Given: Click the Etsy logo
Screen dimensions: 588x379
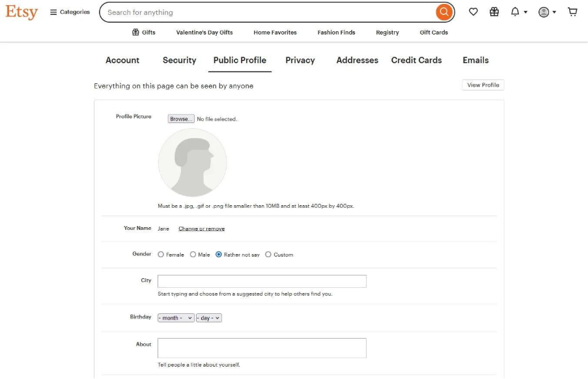Looking at the screenshot, I should [x=21, y=12].
